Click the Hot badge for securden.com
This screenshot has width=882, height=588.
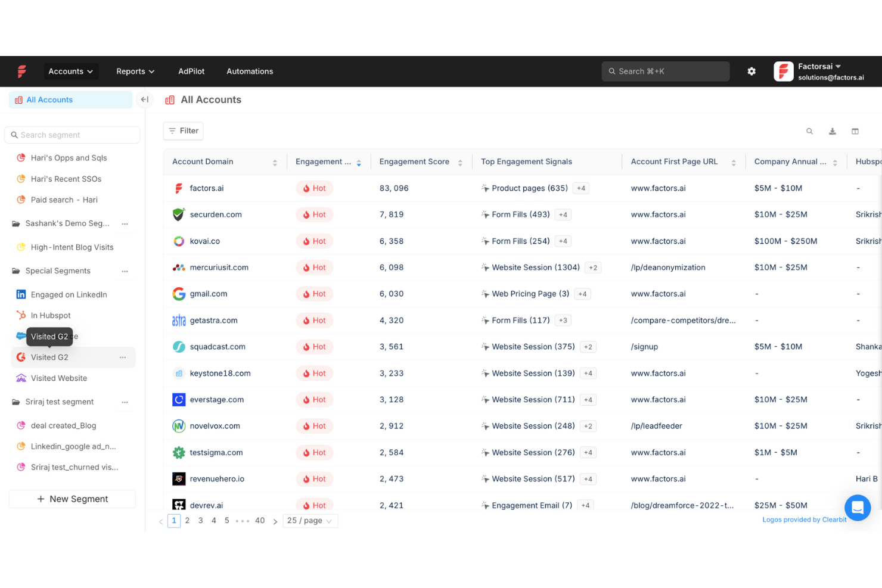(314, 214)
